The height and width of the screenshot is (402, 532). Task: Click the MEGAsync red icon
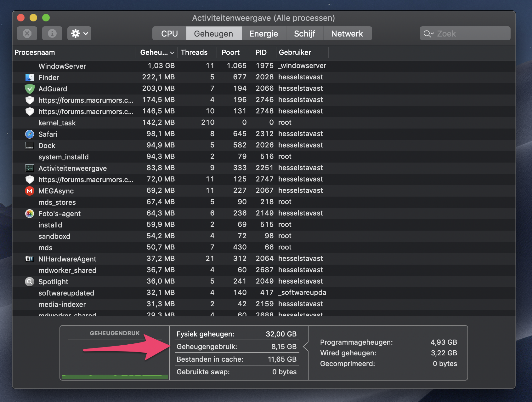30,191
